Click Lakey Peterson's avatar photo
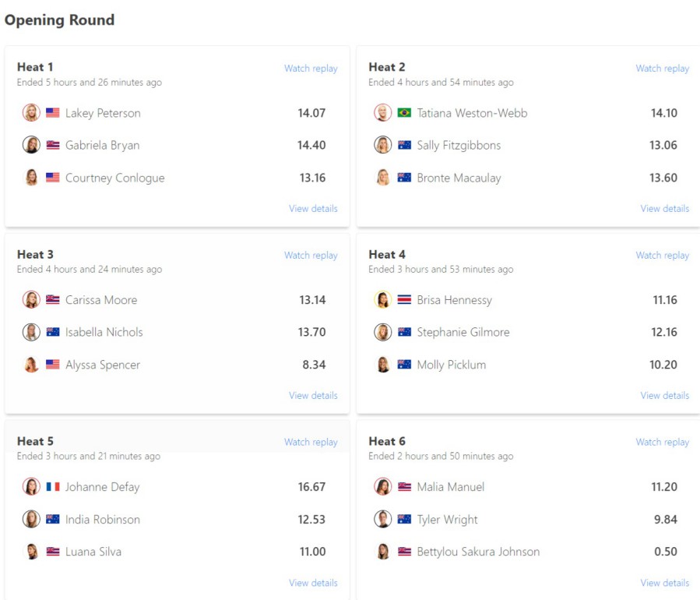 31,113
